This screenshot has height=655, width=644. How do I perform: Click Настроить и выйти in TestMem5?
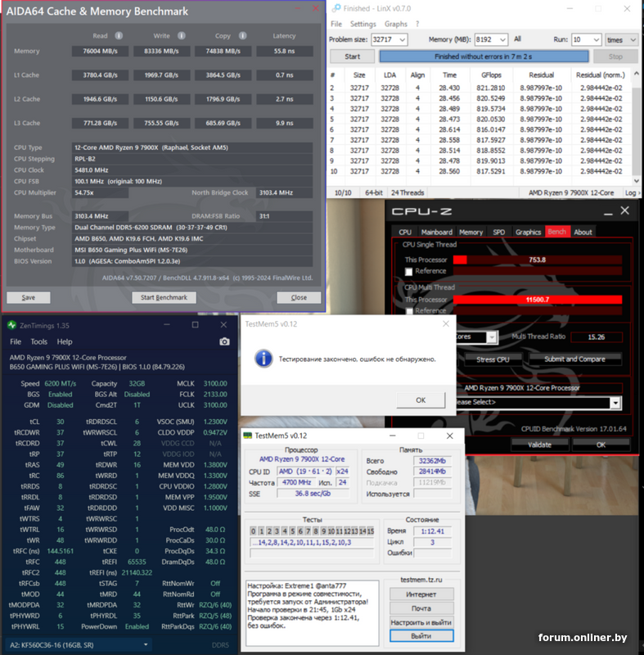(421, 622)
